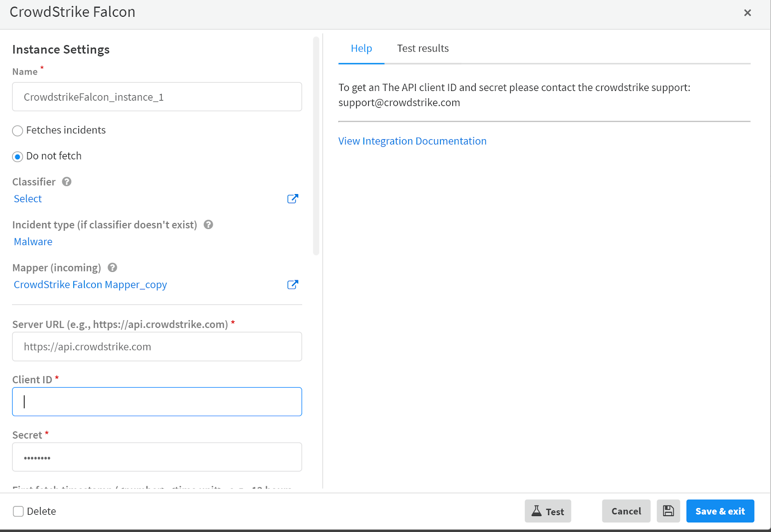Image resolution: width=771 pixels, height=532 pixels.
Task: Click the floppy disk save icon
Action: click(668, 511)
